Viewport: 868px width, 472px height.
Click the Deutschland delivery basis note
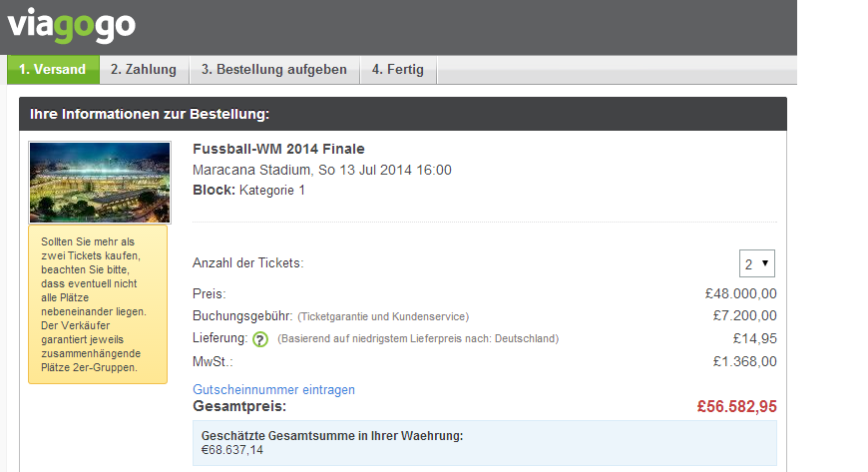(418, 339)
